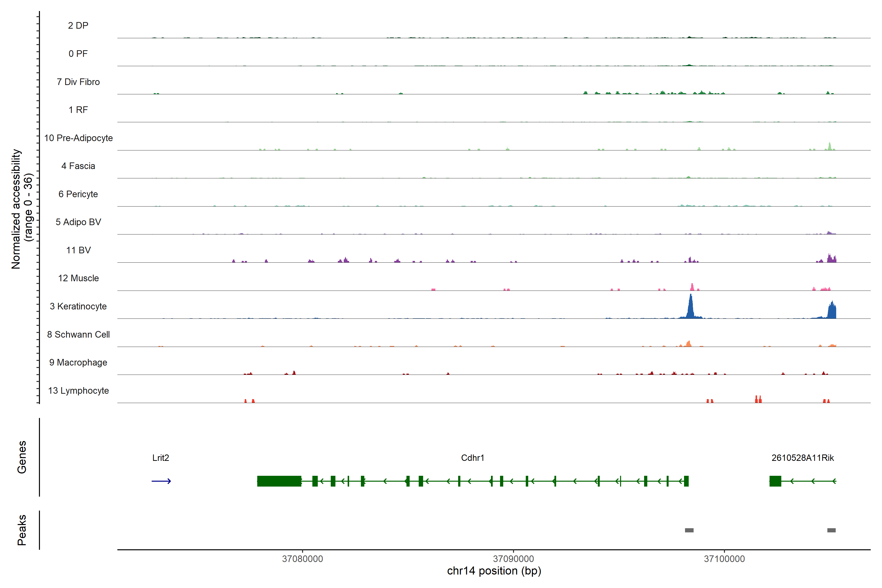The height and width of the screenshot is (588, 882).
Task: Click the 2610528A11Rik gene name label
Action: [803, 458]
